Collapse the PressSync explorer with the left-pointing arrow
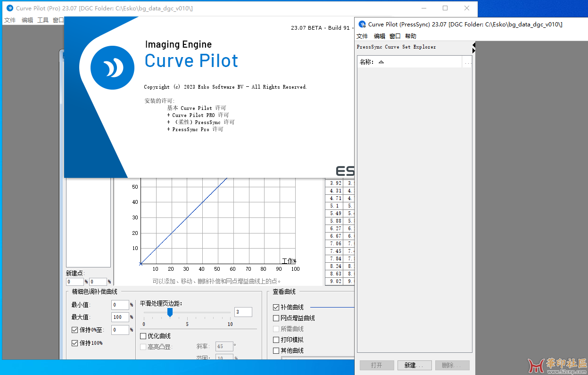This screenshot has width=588, height=375. 474,45
